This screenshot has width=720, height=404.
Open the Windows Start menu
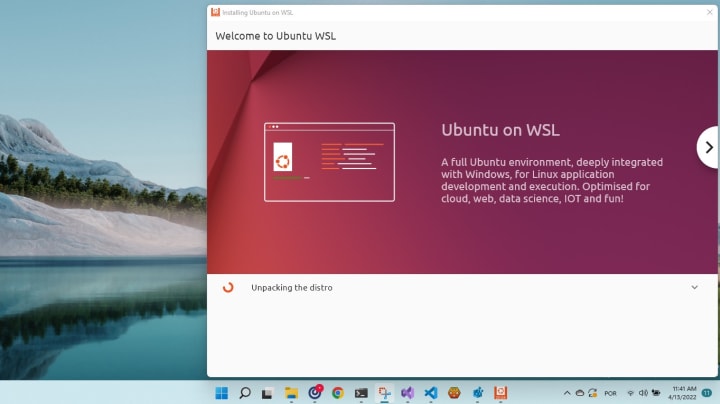[222, 393]
